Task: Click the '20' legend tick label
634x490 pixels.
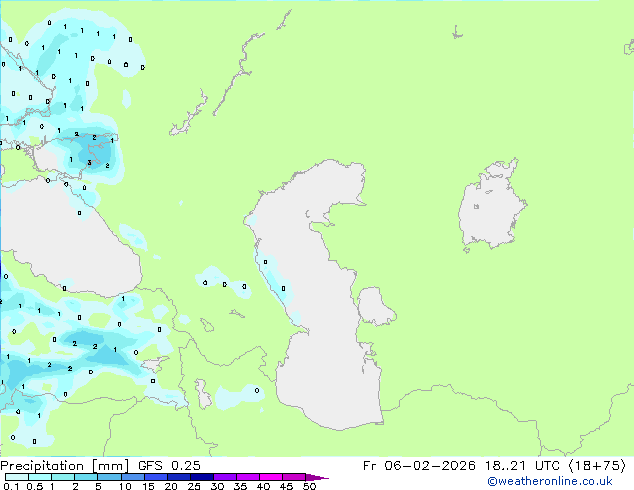Action: tap(171, 486)
